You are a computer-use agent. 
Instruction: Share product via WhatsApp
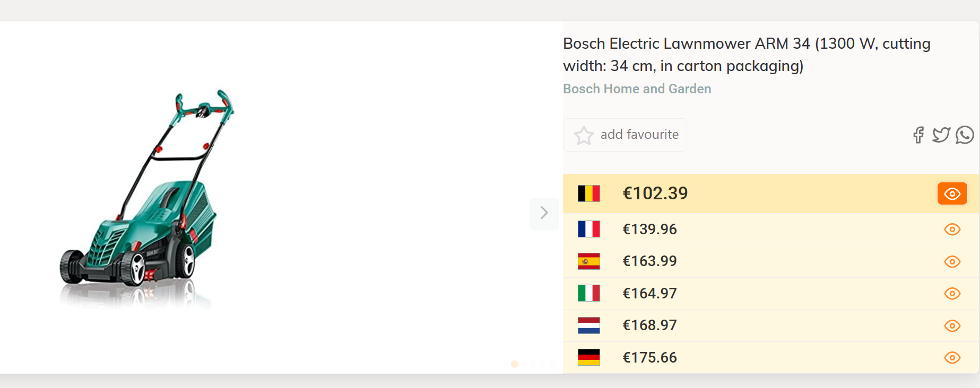pos(965,135)
